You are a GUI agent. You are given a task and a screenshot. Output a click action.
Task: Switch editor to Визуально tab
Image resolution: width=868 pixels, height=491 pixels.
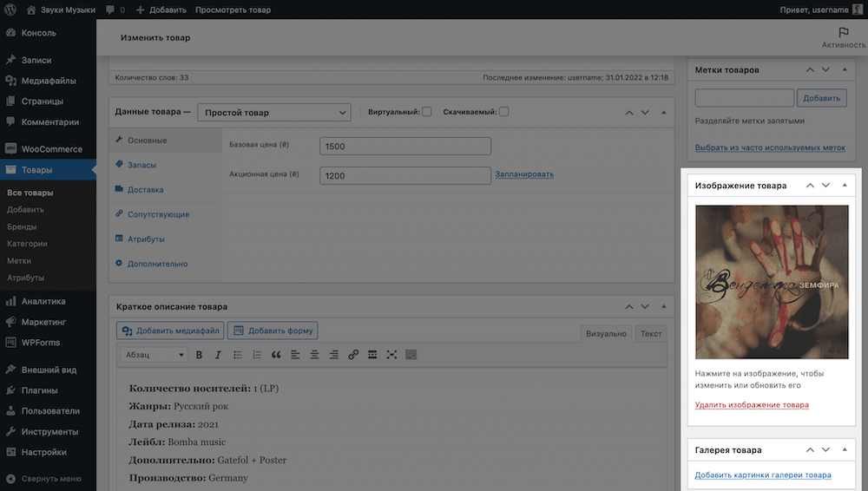coord(606,334)
